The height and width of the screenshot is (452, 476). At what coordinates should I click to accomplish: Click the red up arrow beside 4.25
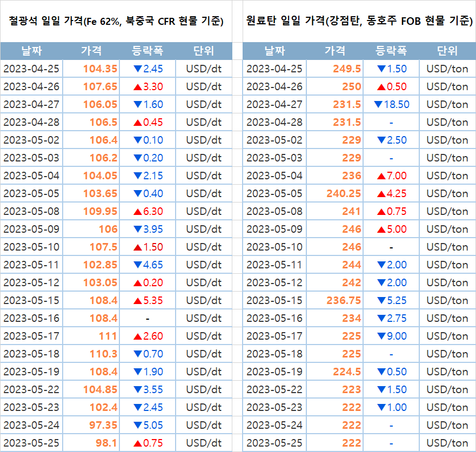pyautogui.click(x=381, y=193)
